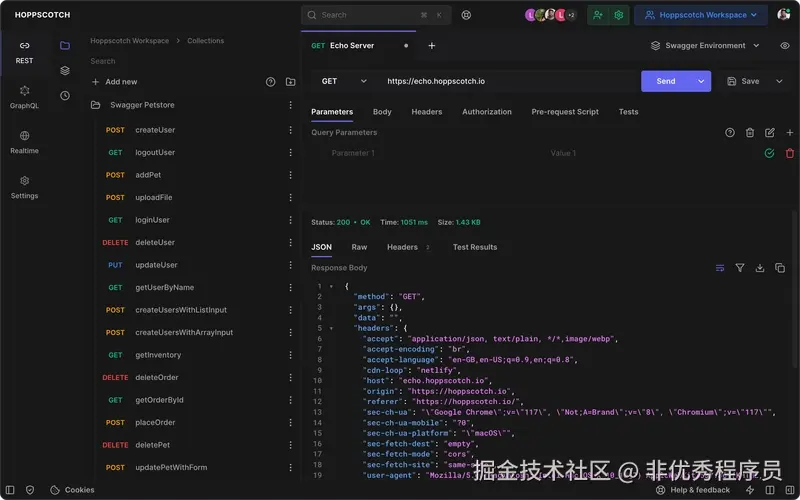The image size is (800, 500).
Task: Open the green workspace settings gear
Action: [618, 15]
